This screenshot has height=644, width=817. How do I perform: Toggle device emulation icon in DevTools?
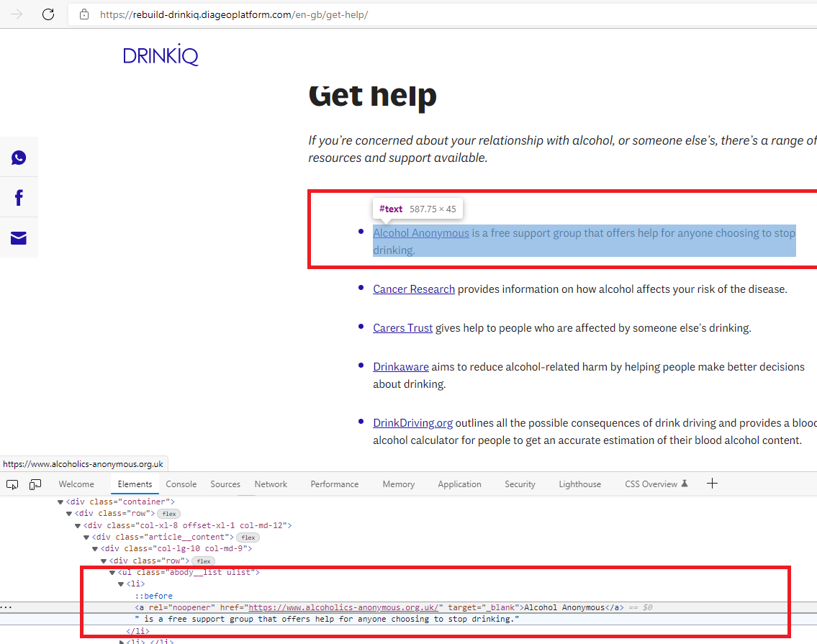(35, 484)
